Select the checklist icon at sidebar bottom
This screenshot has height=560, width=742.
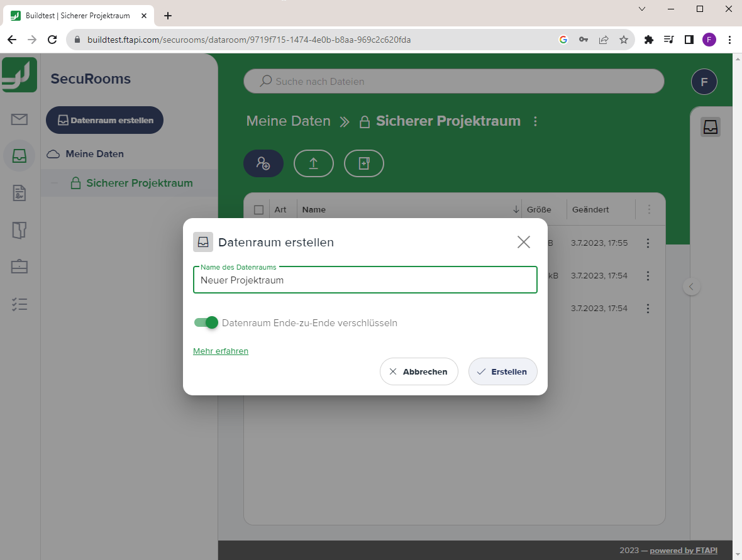pos(19,304)
